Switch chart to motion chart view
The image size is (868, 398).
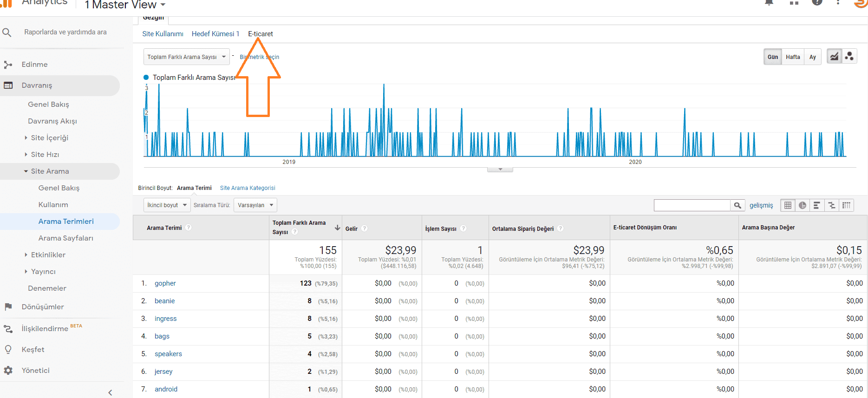coord(849,57)
